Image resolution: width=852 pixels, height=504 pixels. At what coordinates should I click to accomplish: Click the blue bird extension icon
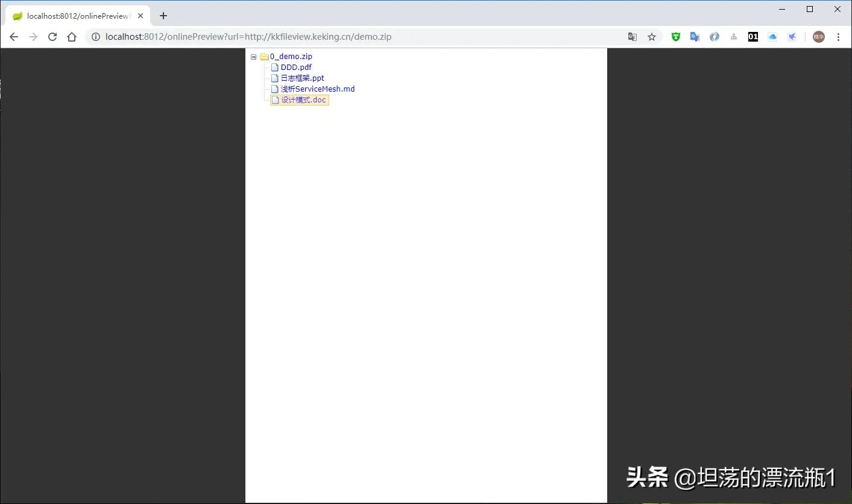click(x=792, y=37)
